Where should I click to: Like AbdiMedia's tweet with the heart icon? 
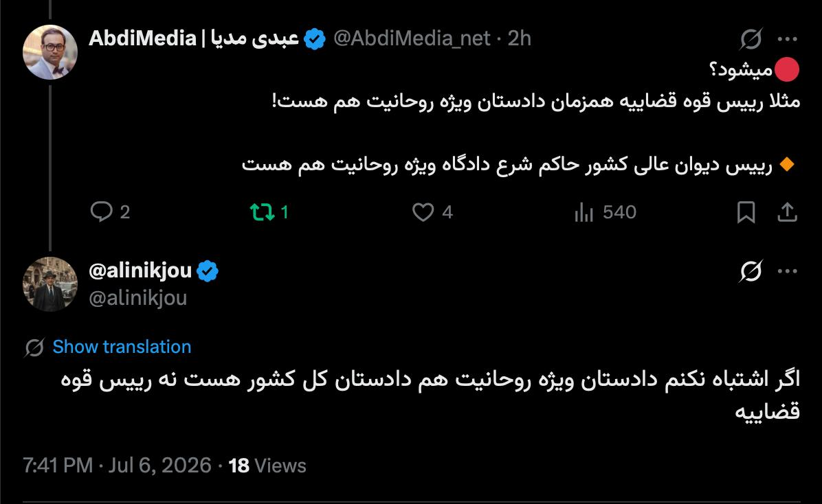click(x=423, y=211)
